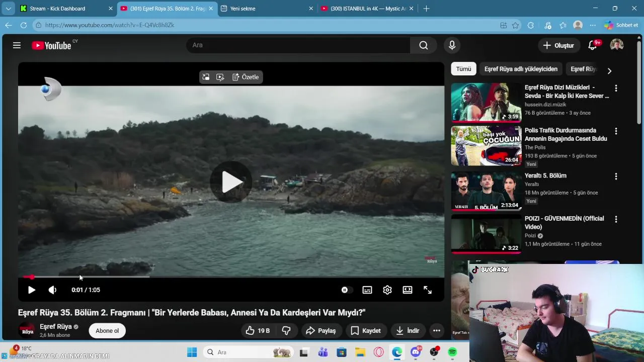Open a new browser tab
The image size is (644, 362).
(426, 9)
